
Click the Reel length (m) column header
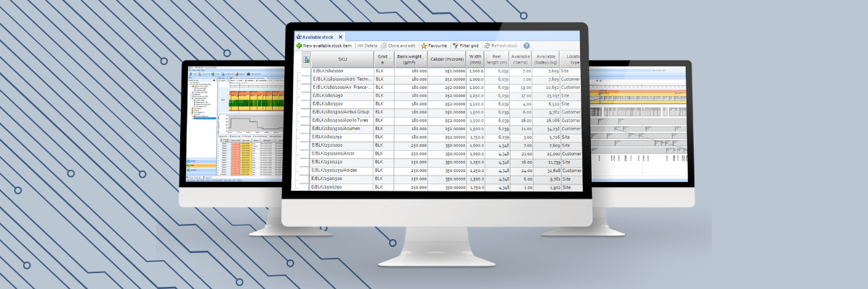(497, 59)
